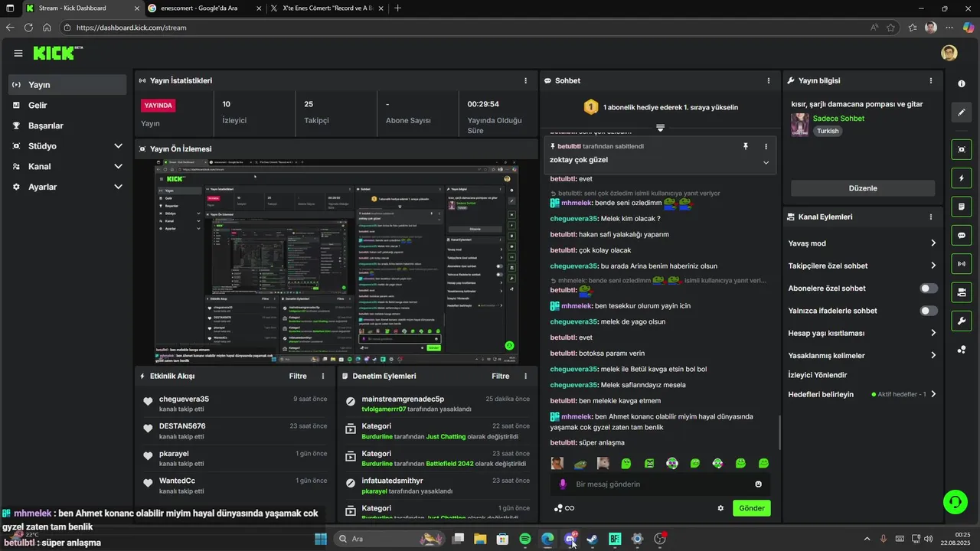
Task: Open Windows Start menu
Action: point(320,539)
